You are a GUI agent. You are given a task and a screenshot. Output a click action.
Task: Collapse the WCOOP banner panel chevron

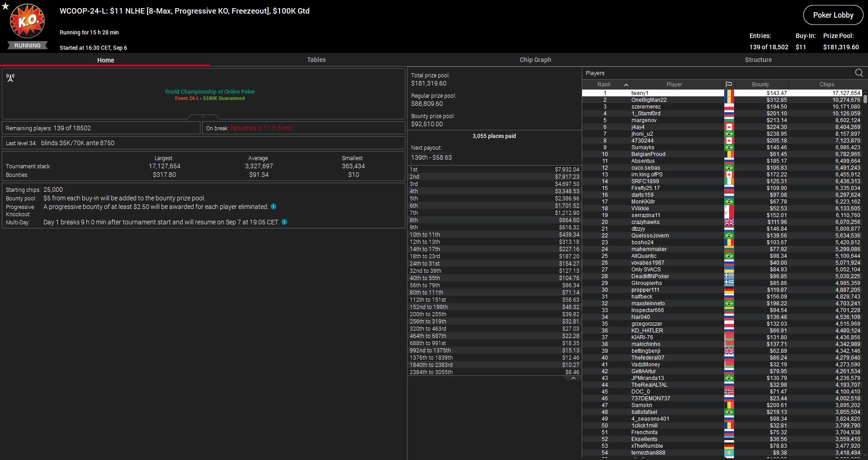click(203, 117)
